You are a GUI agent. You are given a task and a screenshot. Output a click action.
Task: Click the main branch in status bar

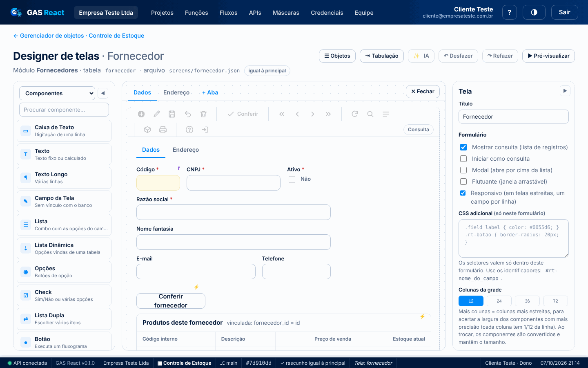[x=229, y=363]
